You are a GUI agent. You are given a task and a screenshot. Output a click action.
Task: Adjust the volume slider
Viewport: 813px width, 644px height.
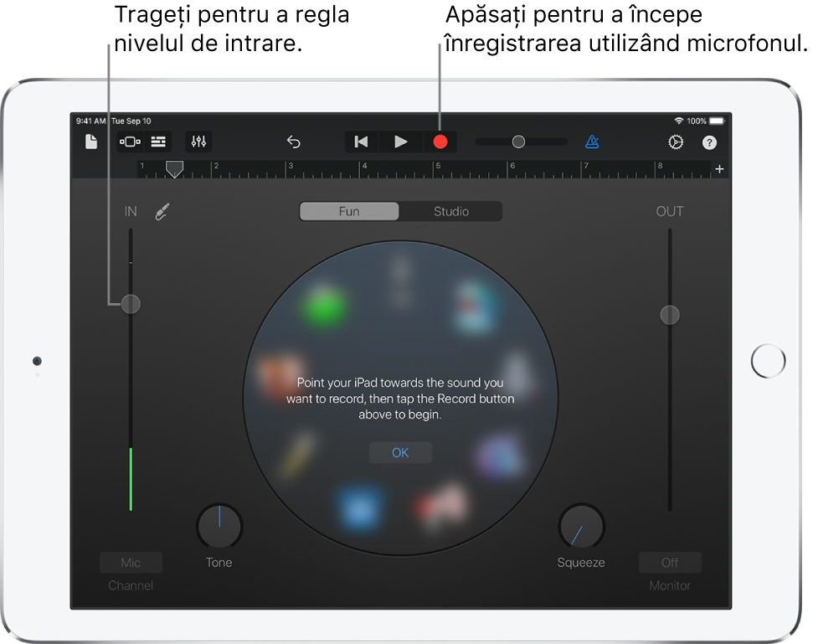point(518,142)
